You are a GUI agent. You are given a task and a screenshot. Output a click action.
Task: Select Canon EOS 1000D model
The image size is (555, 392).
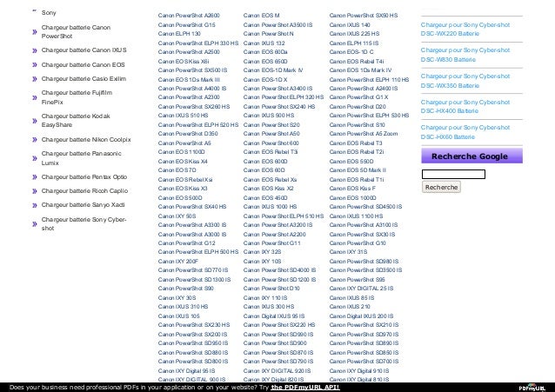point(352,198)
